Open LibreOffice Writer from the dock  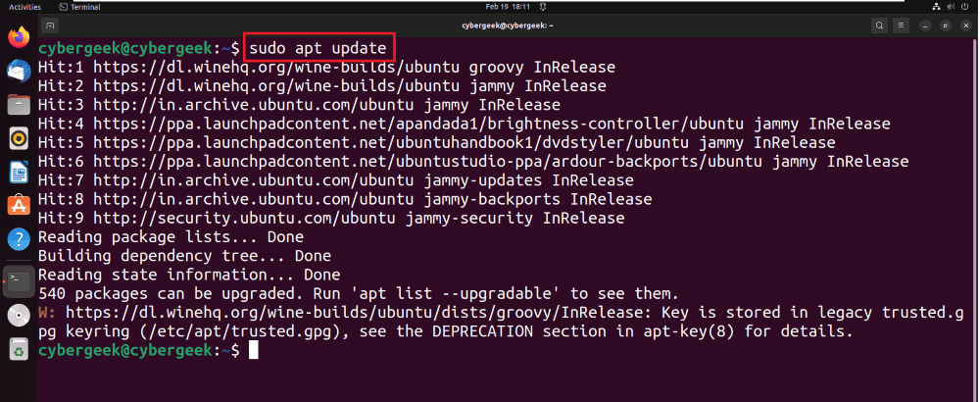coord(19,172)
